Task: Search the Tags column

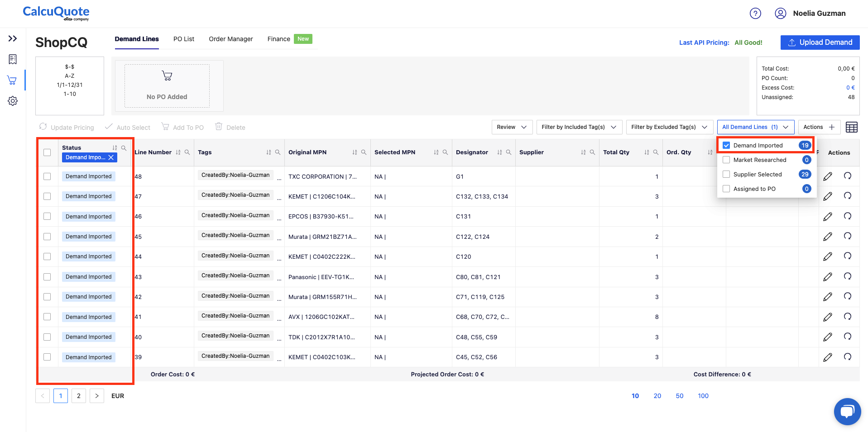Action: tap(278, 152)
